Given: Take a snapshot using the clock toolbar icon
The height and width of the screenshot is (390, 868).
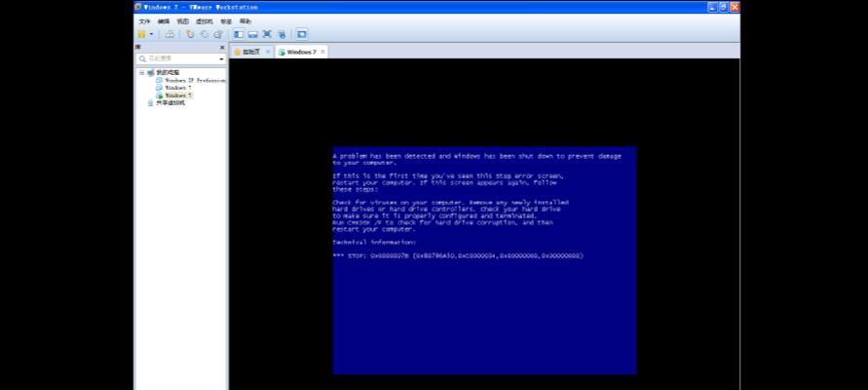Looking at the screenshot, I should (x=190, y=34).
